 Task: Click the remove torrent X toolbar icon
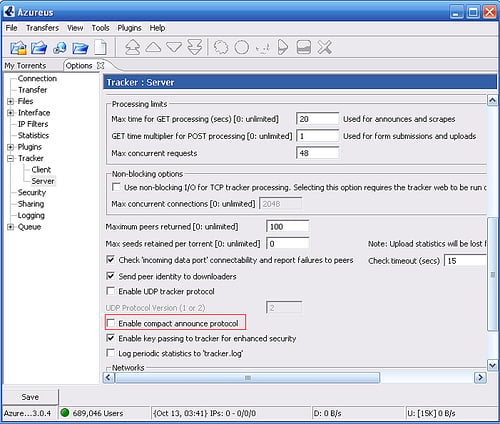point(324,47)
